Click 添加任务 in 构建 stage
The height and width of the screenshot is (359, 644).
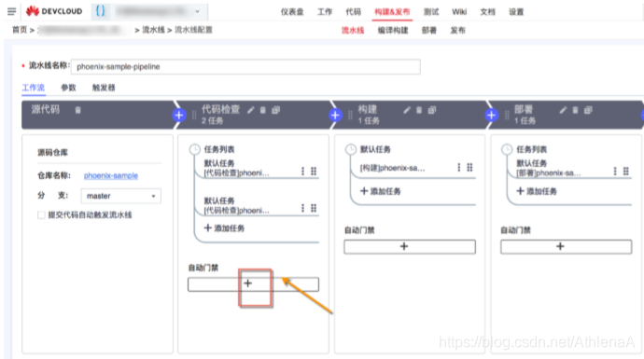(x=380, y=191)
